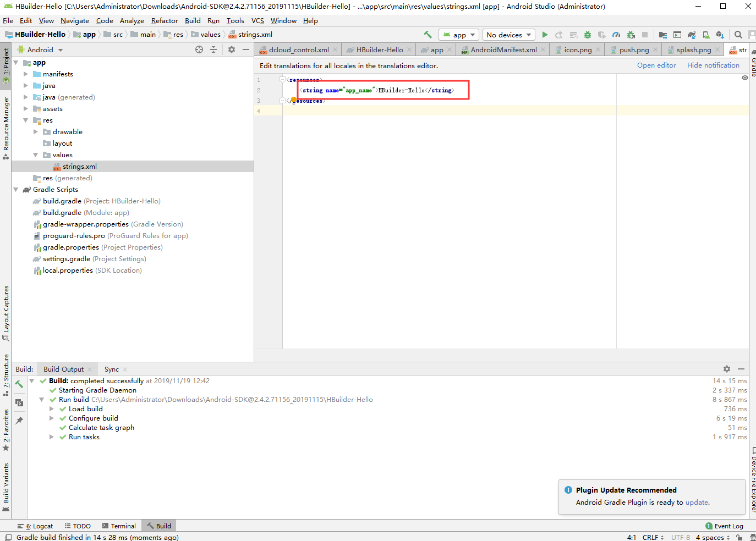Click the Open editor link
The height and width of the screenshot is (541, 756).
pos(656,65)
